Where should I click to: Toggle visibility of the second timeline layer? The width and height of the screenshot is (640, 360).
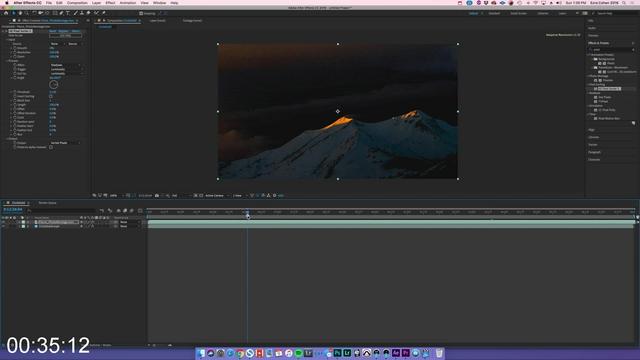3,226
